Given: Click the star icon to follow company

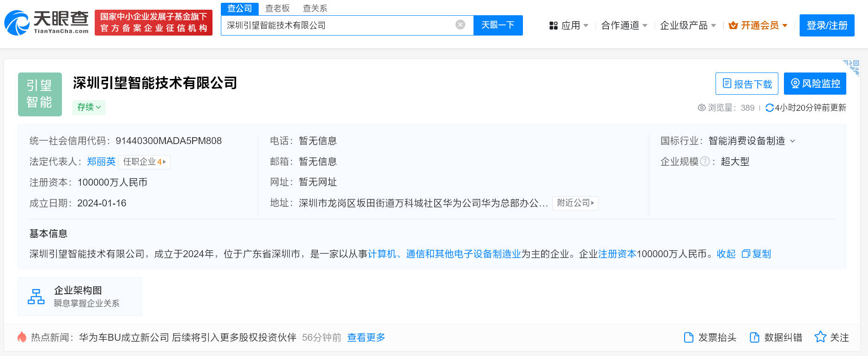Looking at the screenshot, I should coord(820,337).
